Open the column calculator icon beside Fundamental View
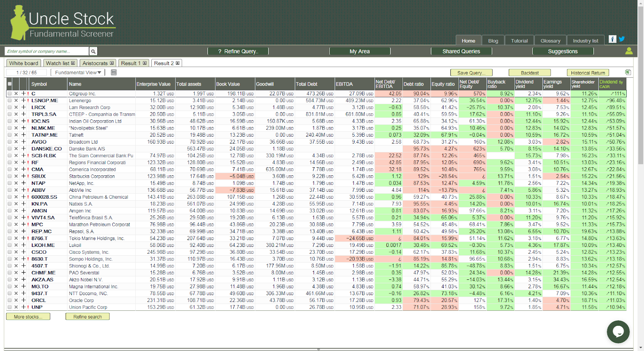The height and width of the screenshot is (351, 644). tap(114, 72)
